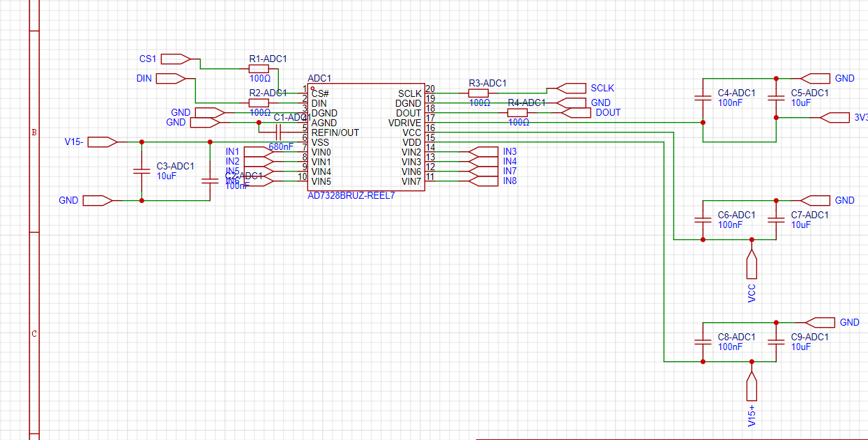868x440 pixels.
Task: Select the IN8 net port
Action: [x=484, y=181]
